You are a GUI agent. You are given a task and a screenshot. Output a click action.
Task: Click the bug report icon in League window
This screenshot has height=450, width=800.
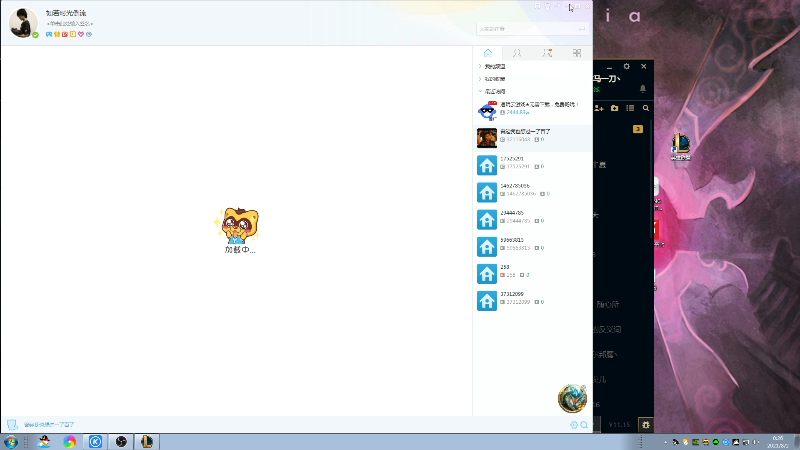point(646,424)
